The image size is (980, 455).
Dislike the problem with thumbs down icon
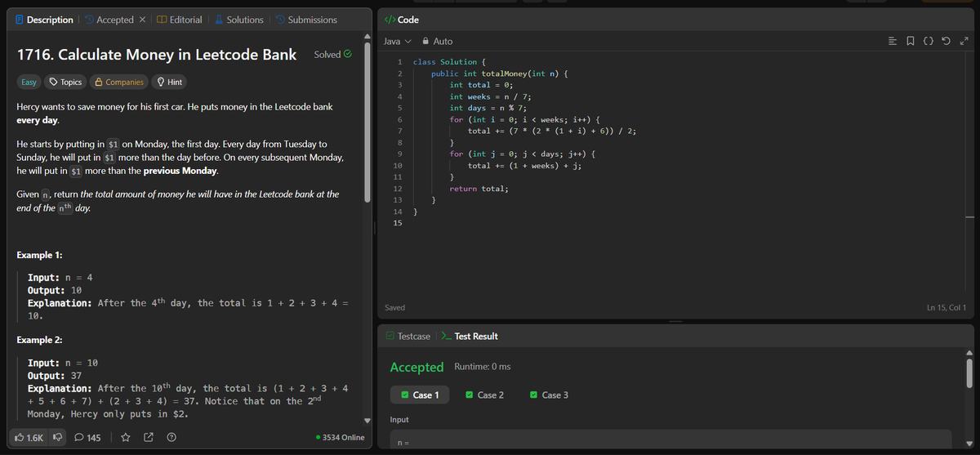click(x=59, y=438)
